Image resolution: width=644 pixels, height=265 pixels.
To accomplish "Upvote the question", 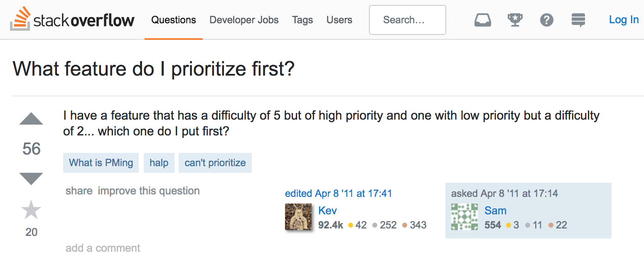I will (x=31, y=119).
